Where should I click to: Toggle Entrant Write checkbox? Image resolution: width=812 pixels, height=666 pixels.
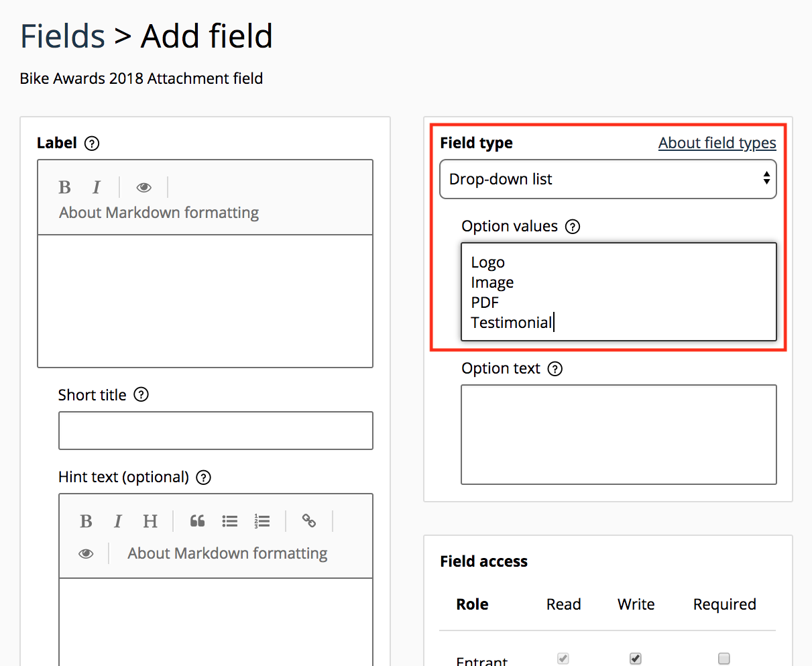(x=636, y=659)
